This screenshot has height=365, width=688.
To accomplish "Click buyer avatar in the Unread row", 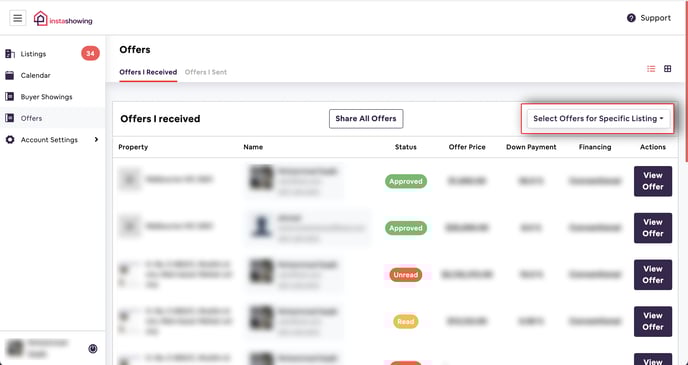I will [x=261, y=271].
